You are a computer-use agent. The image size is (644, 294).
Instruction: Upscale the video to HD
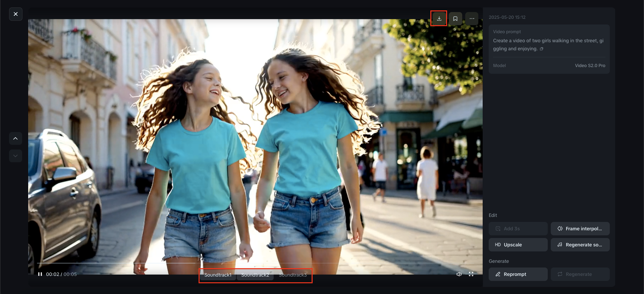click(518, 245)
